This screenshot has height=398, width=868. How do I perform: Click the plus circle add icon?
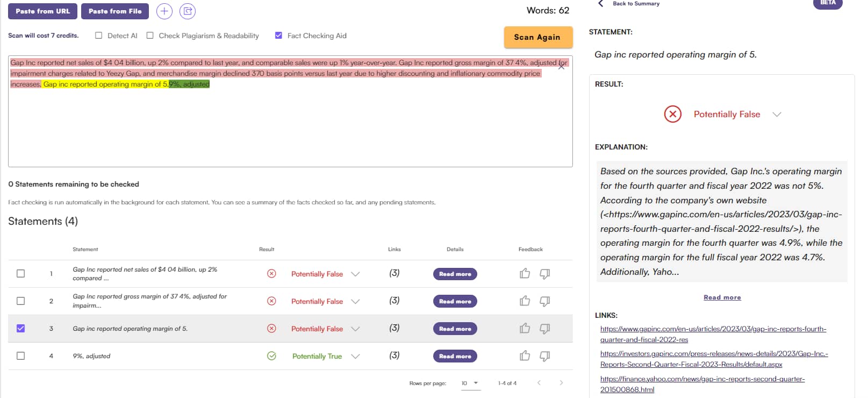(x=164, y=11)
